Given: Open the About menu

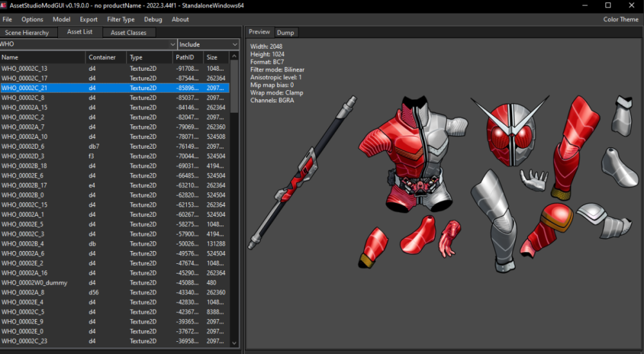Looking at the screenshot, I should point(180,19).
